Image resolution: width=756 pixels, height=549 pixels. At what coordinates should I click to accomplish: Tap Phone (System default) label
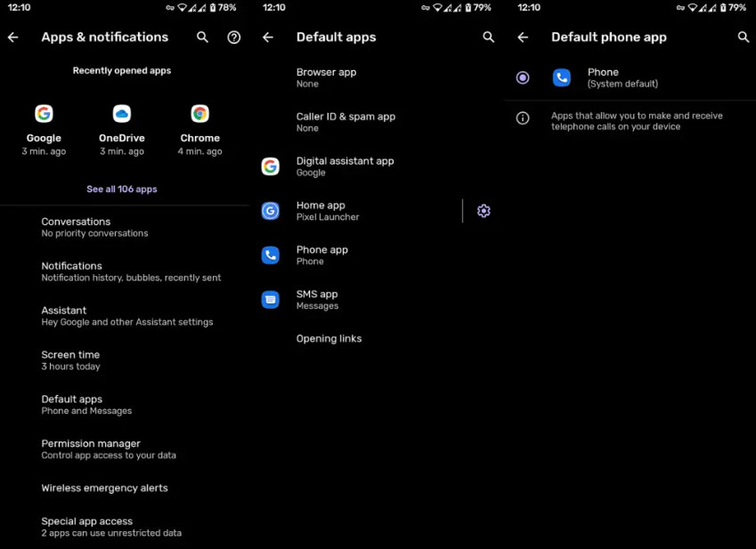tap(622, 77)
